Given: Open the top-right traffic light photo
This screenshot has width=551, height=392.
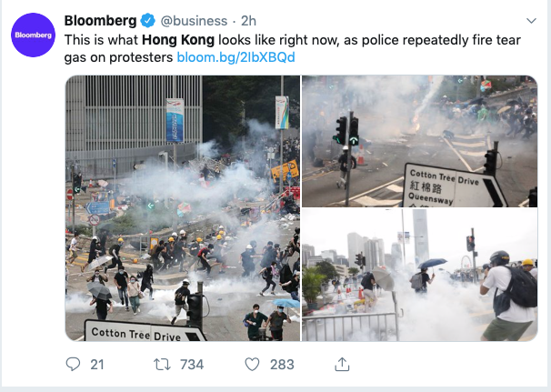Looking at the screenshot, I should click(419, 141).
